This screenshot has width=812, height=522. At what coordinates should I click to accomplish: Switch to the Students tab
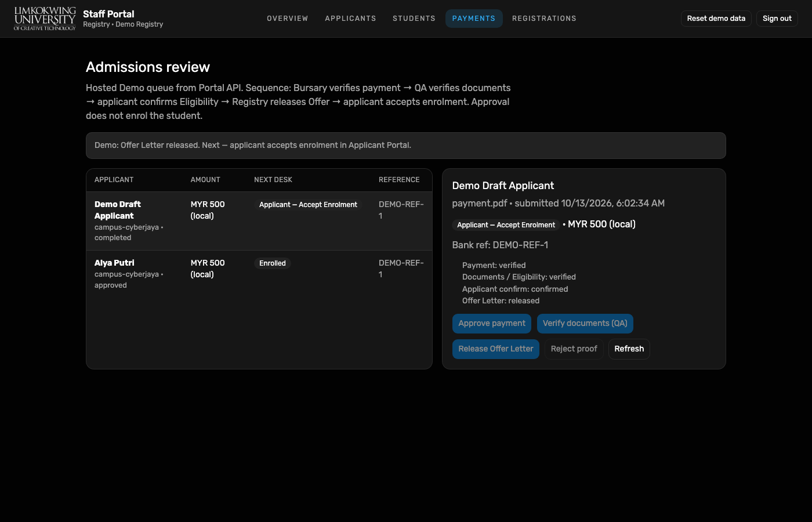[414, 19]
